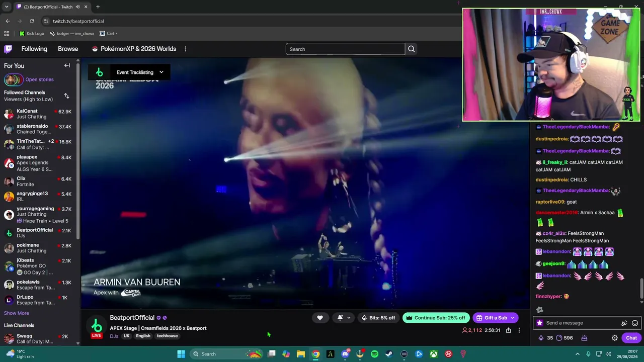View site information for twitch.tv
644x362 pixels.
tap(46, 21)
